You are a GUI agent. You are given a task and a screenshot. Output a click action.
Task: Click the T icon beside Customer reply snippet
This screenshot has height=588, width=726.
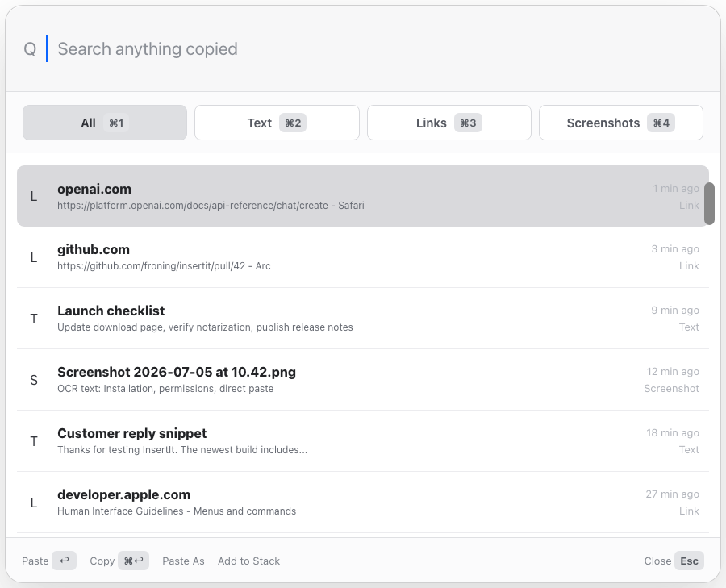[x=34, y=441]
